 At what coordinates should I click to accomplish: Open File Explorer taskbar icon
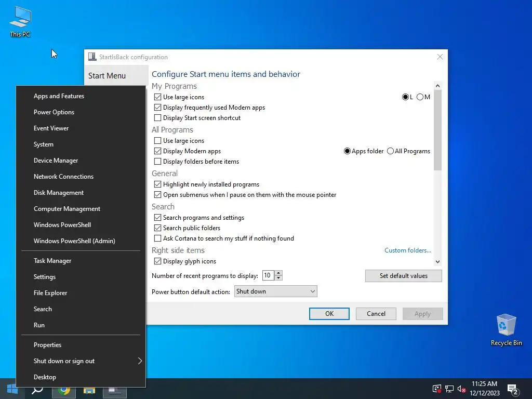point(89,390)
